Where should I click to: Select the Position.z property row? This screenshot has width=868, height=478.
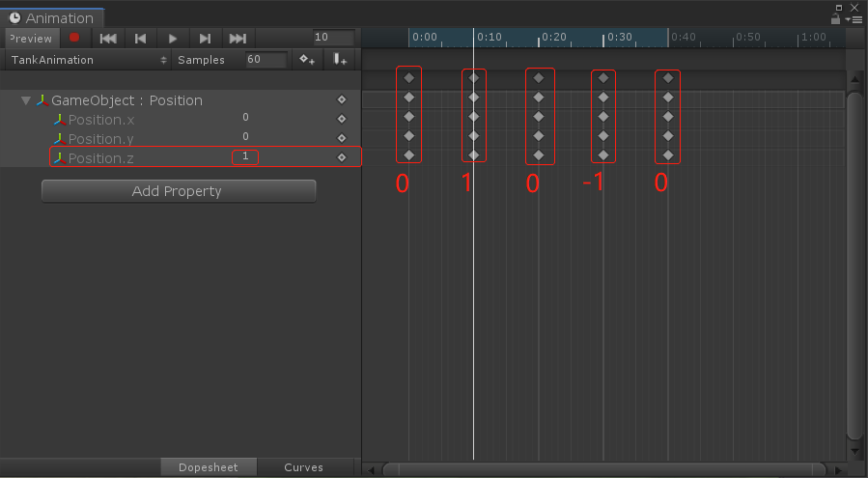(x=181, y=157)
